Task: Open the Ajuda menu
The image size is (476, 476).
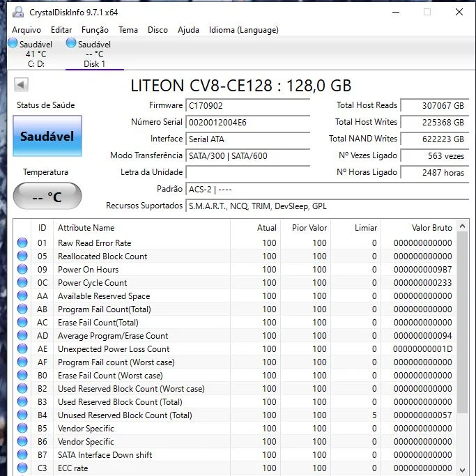Action: click(188, 30)
